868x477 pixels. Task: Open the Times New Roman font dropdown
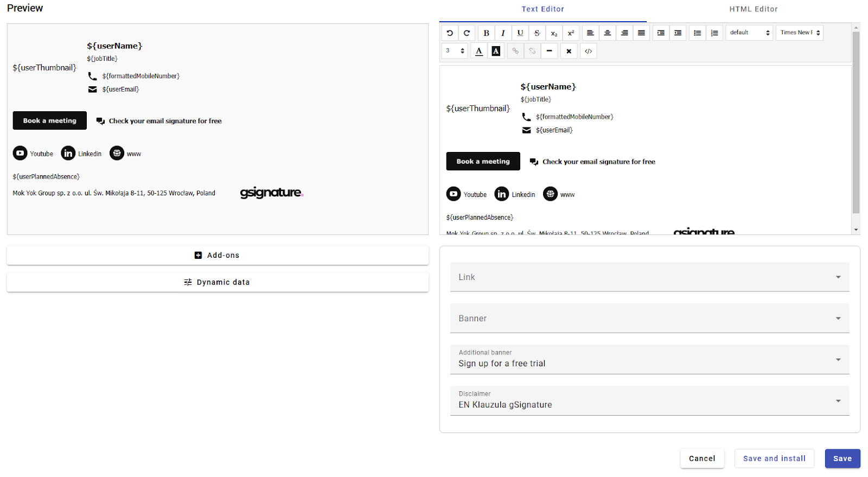click(x=800, y=33)
